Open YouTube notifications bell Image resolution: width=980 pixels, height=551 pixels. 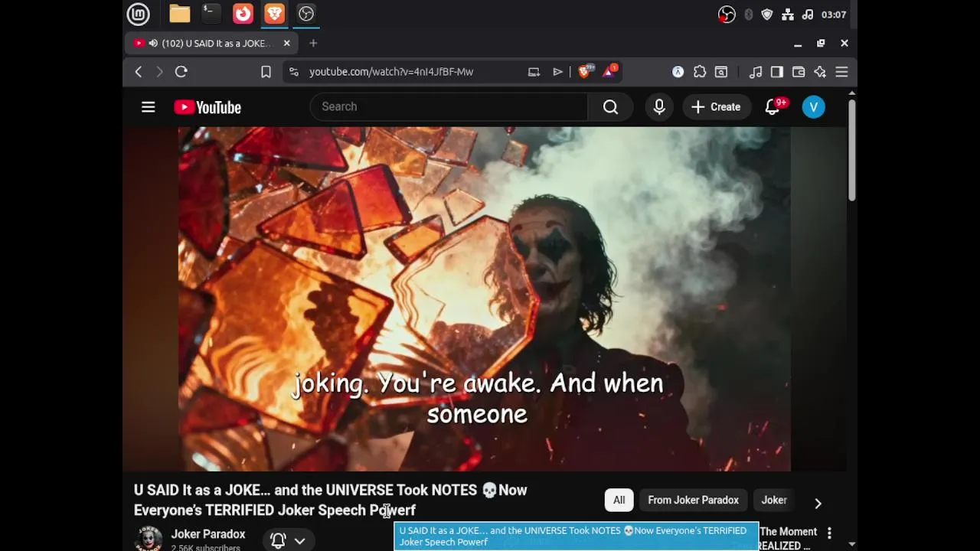(x=773, y=107)
